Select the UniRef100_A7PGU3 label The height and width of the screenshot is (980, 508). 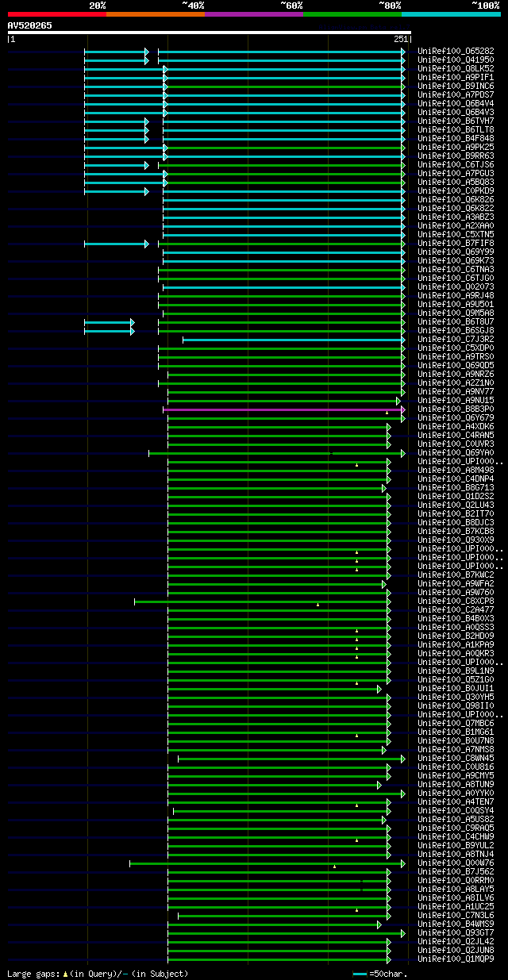click(456, 173)
